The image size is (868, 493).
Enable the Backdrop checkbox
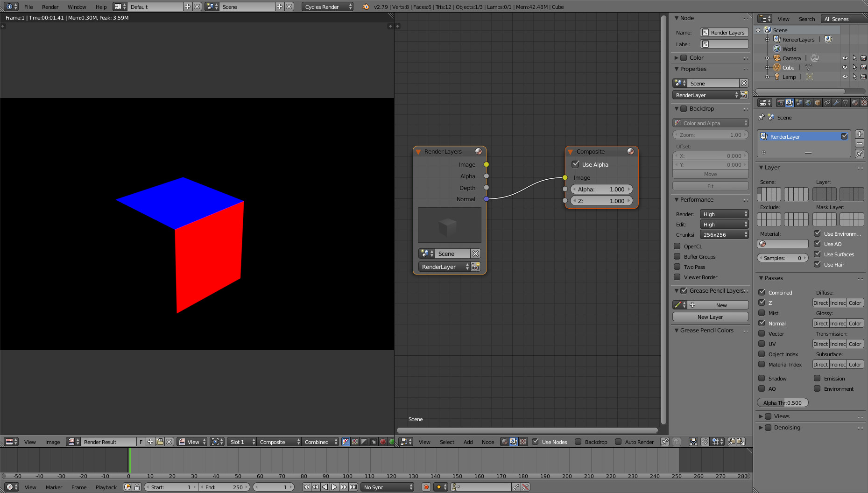coord(579,442)
